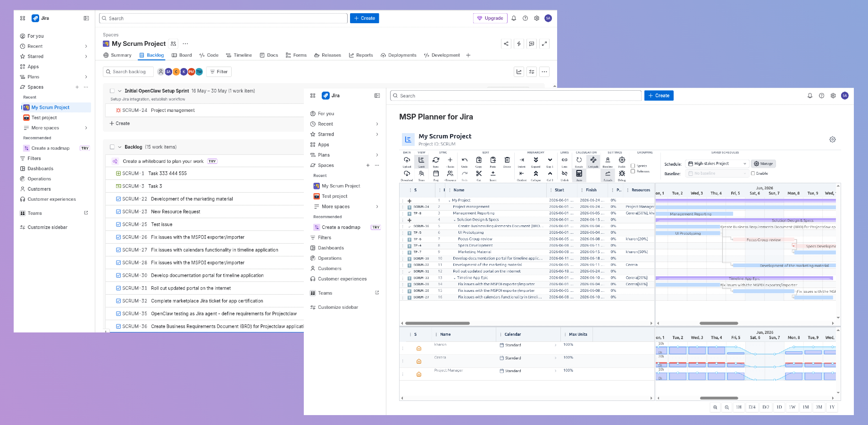Click the Unlink tasks icon
This screenshot has width=868, height=425.
pyautogui.click(x=564, y=174)
